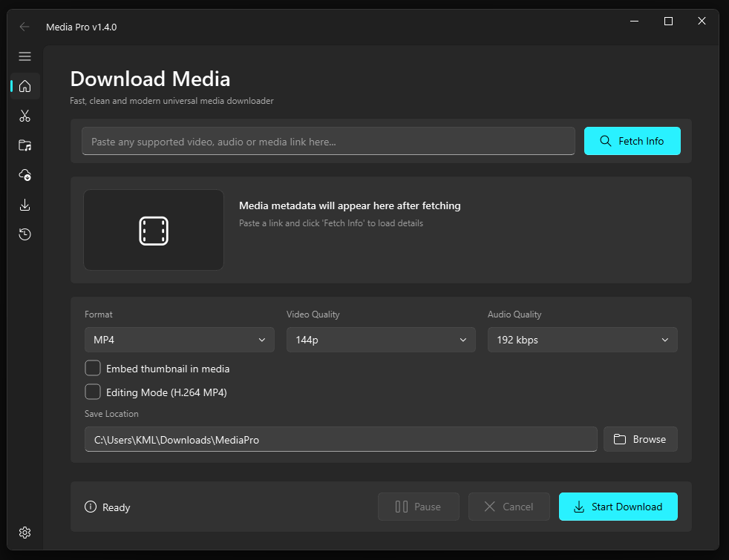729x560 pixels.
Task: Open the history sidebar icon
Action: pyautogui.click(x=24, y=234)
